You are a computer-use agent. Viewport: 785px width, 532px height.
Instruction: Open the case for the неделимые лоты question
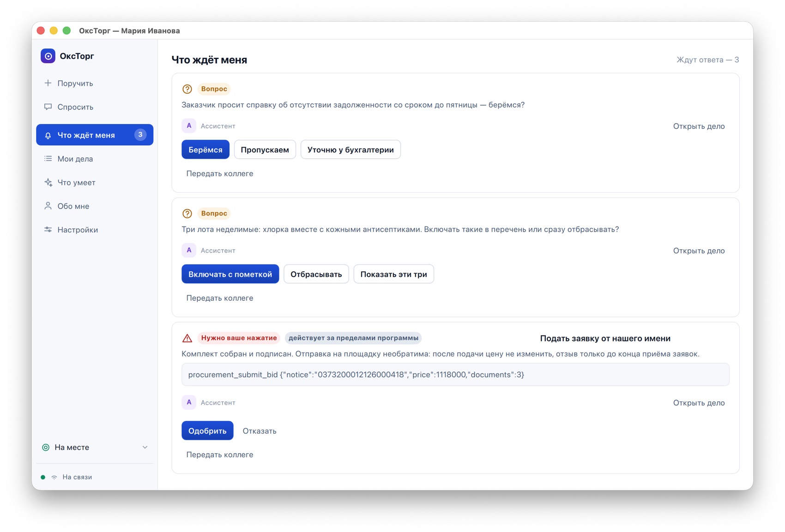[699, 251]
